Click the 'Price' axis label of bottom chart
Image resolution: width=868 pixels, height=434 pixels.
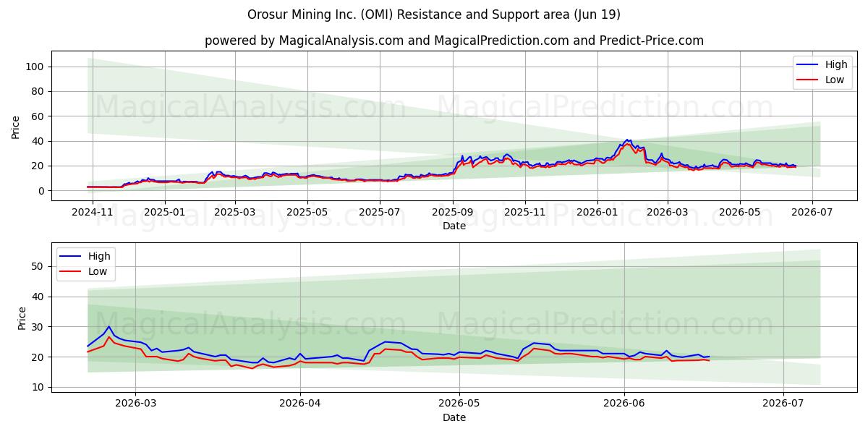(x=22, y=318)
